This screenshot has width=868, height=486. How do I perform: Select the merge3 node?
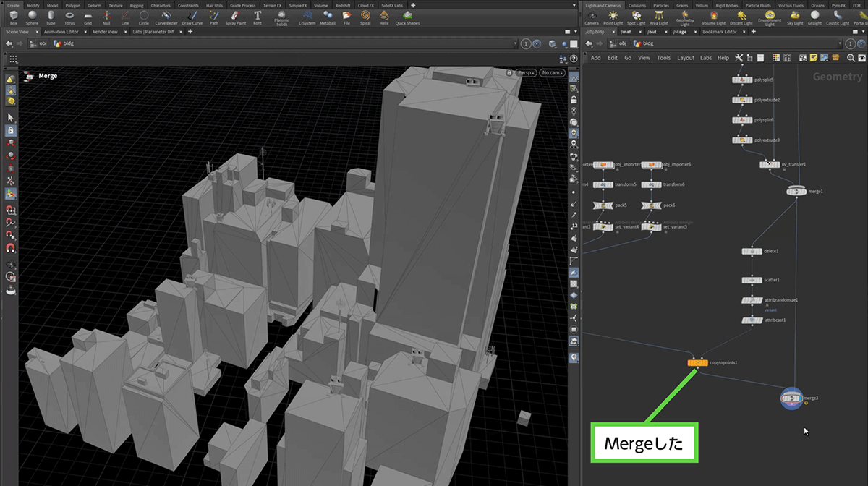[x=791, y=398]
